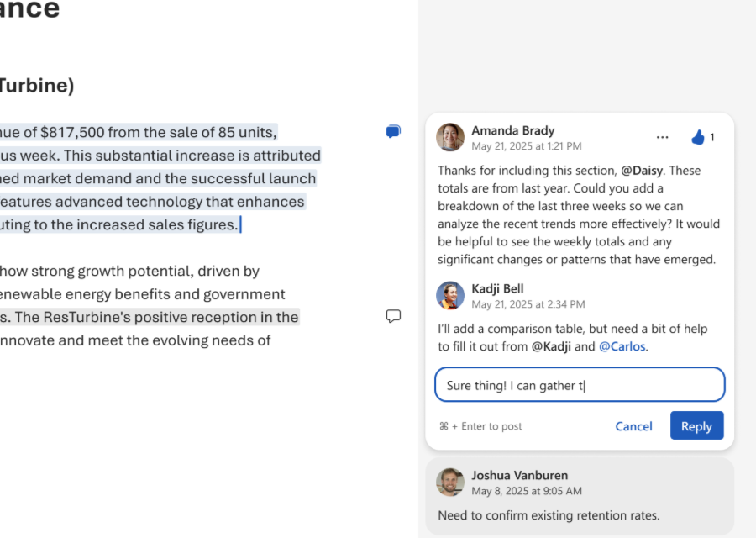Select Amanda Brady's name label
This screenshot has width=756, height=538.
click(x=512, y=130)
